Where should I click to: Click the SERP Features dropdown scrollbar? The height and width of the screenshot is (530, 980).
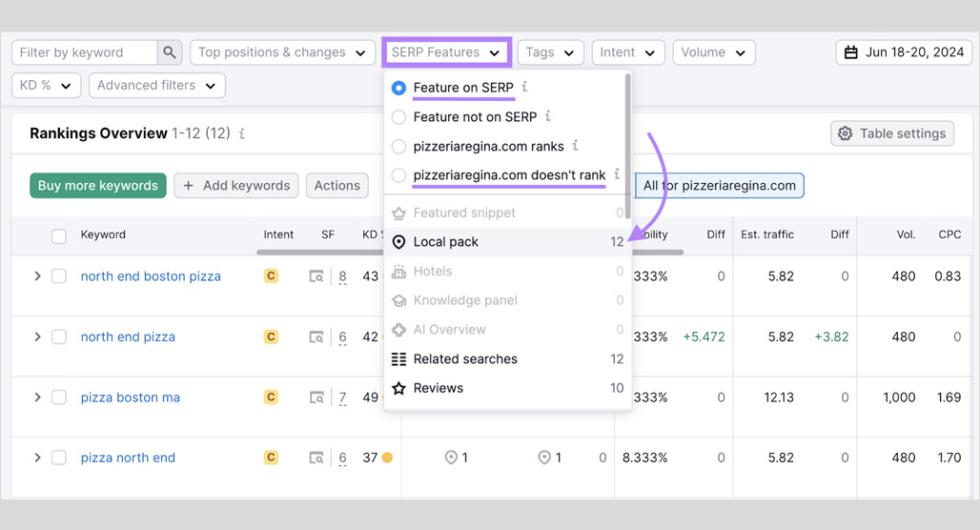coord(627,146)
